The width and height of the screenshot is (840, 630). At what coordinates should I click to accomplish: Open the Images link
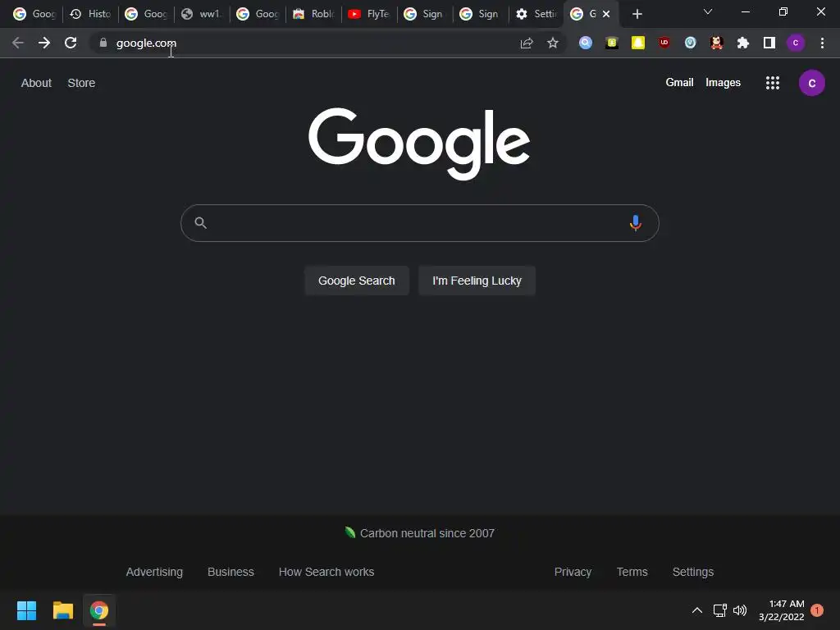[723, 83]
